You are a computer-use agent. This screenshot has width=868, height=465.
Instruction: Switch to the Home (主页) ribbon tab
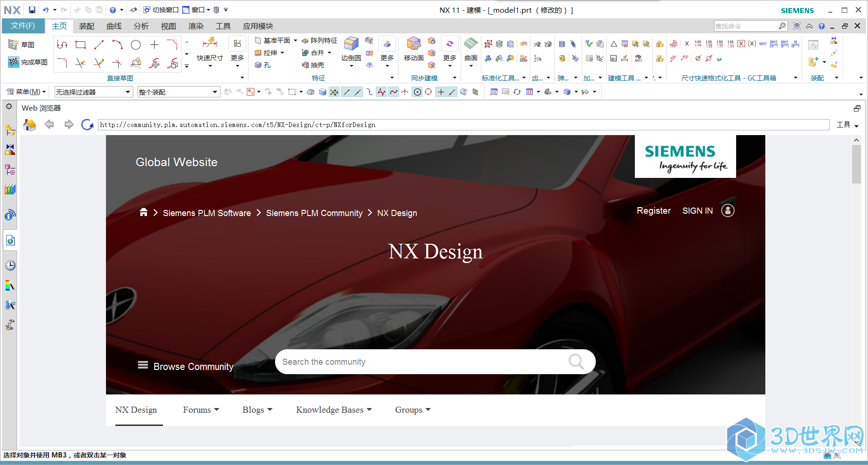click(x=59, y=26)
